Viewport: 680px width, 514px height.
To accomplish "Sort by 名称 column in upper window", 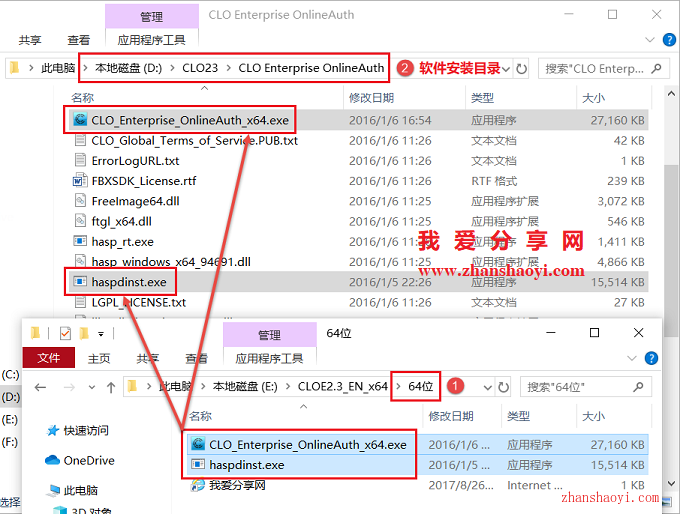I will click(x=82, y=98).
